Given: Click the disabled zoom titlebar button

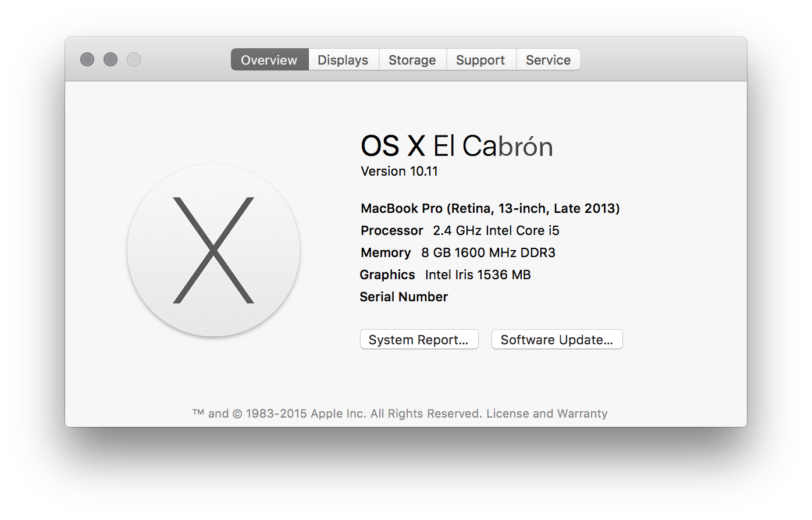Looking at the screenshot, I should click(x=134, y=59).
